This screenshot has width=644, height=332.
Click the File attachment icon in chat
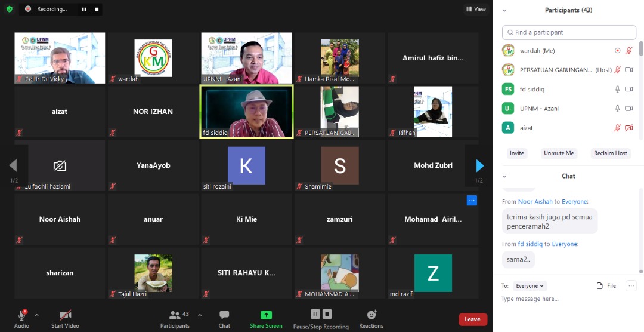click(600, 286)
